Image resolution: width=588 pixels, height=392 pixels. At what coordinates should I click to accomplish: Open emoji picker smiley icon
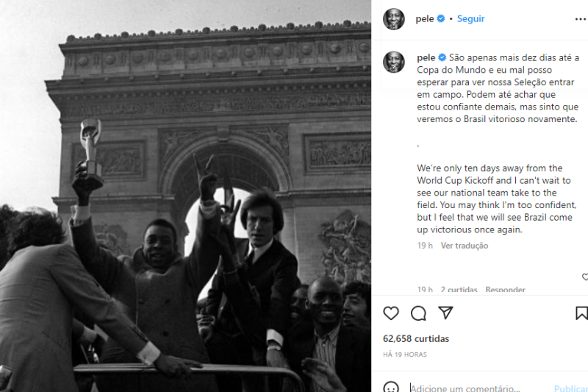point(391,387)
